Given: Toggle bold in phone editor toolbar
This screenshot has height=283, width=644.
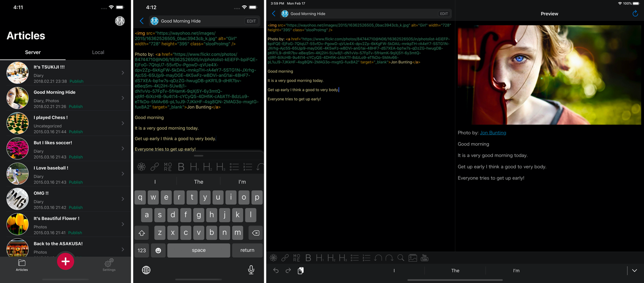Looking at the screenshot, I should (x=181, y=167).
